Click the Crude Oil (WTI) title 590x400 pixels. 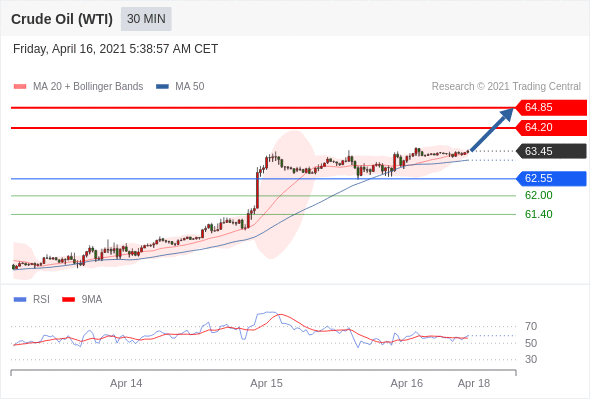[x=62, y=19]
